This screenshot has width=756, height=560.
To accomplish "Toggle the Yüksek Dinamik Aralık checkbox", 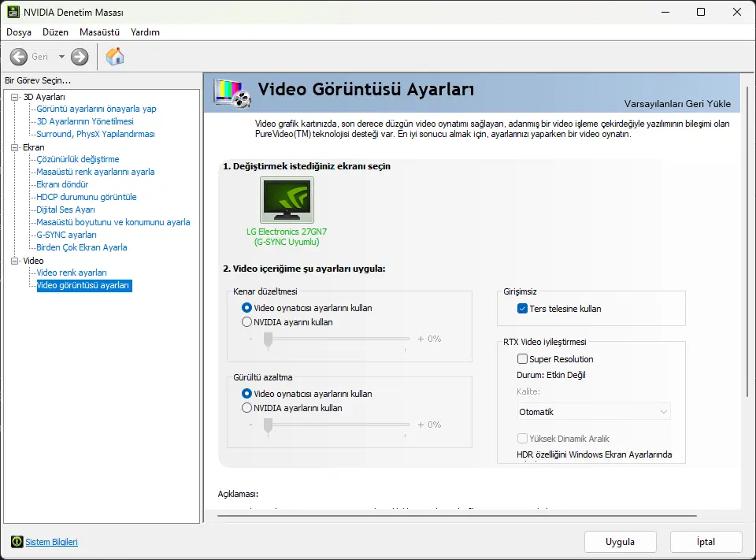I will [522, 439].
